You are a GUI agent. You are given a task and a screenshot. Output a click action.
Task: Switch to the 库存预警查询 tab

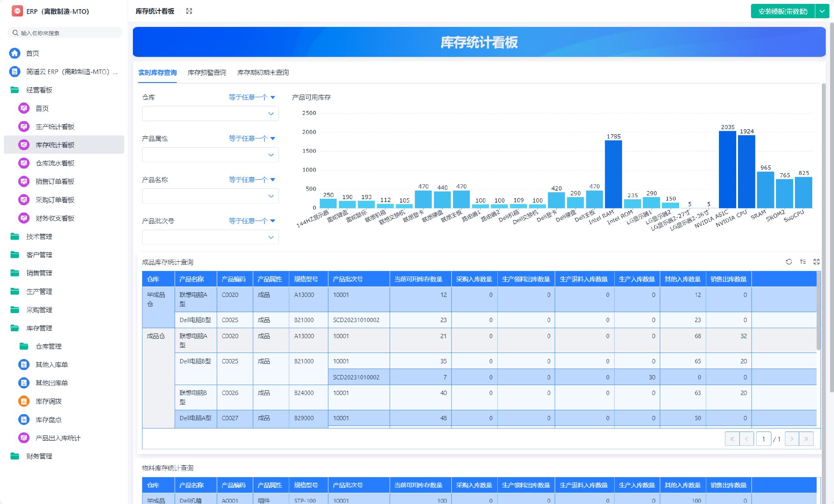pyautogui.click(x=207, y=72)
